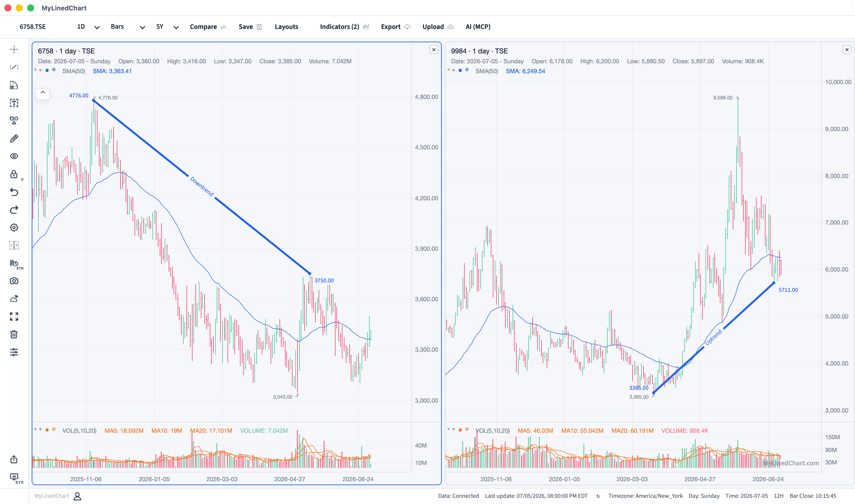Toggle the lock drawings icon
The height and width of the screenshot is (504, 855).
(14, 174)
